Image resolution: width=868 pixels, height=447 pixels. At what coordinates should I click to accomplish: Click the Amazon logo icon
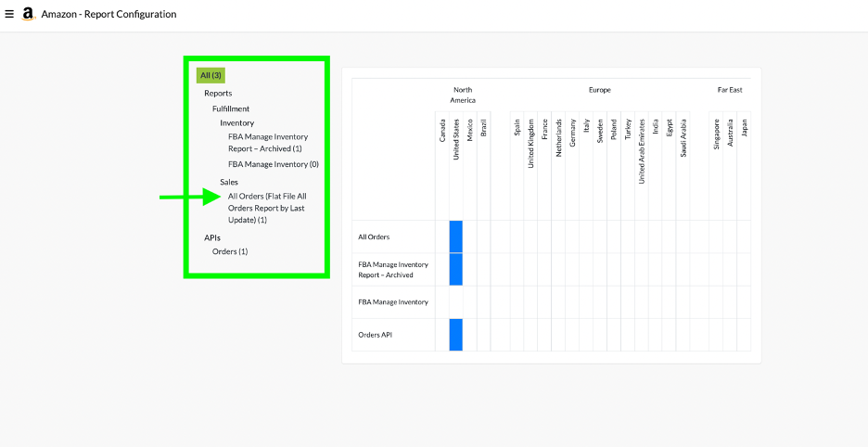coord(28,15)
